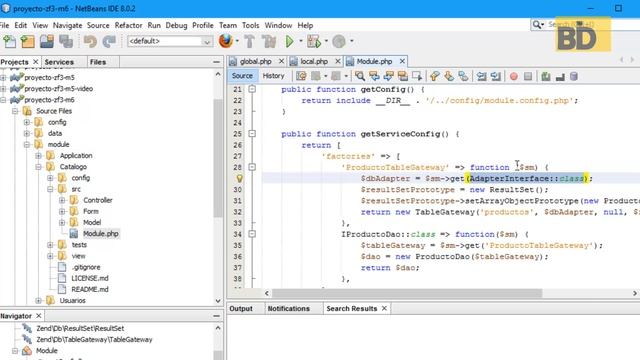Click the Debug Project icon
The height and width of the screenshot is (360, 640).
(314, 41)
